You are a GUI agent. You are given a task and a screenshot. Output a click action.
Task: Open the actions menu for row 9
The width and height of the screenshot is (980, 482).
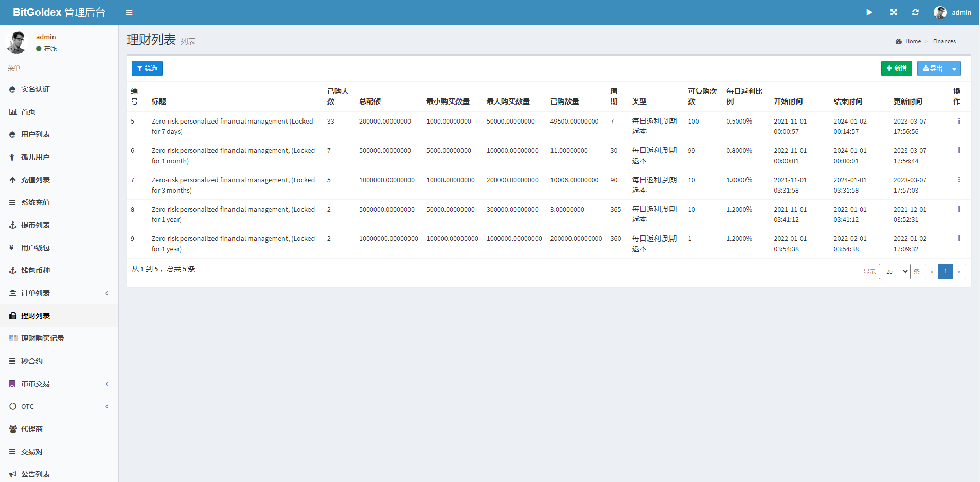[958, 238]
